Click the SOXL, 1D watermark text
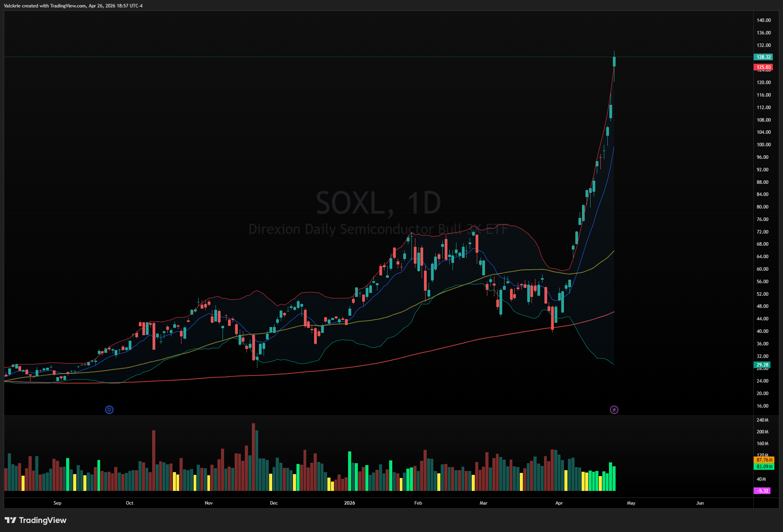 point(378,203)
